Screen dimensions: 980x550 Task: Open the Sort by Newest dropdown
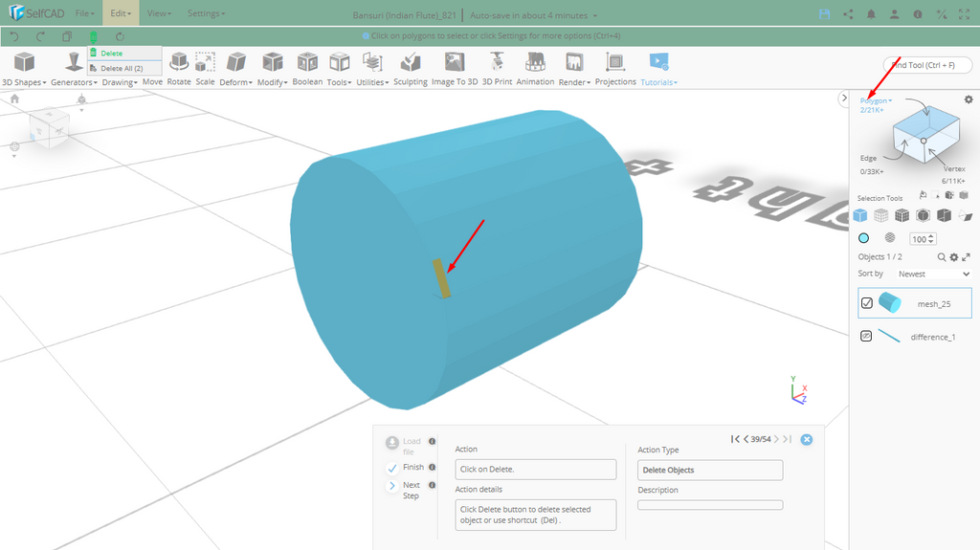pos(932,274)
